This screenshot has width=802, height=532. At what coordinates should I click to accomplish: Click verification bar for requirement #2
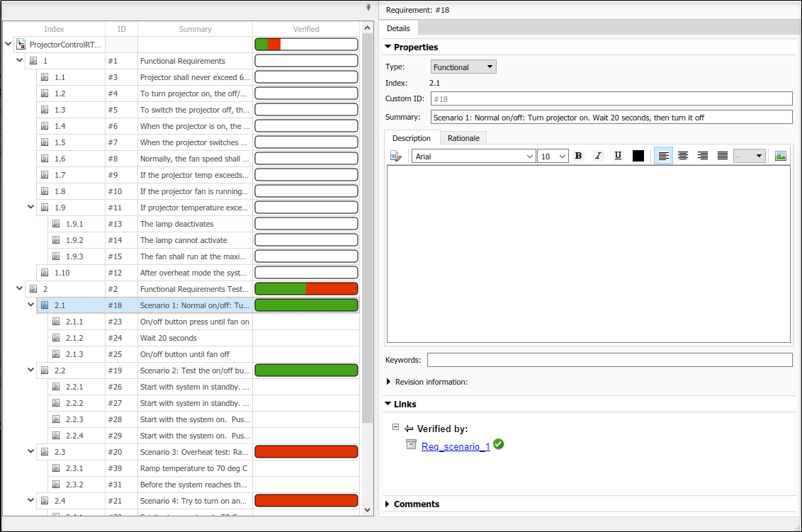(x=306, y=289)
